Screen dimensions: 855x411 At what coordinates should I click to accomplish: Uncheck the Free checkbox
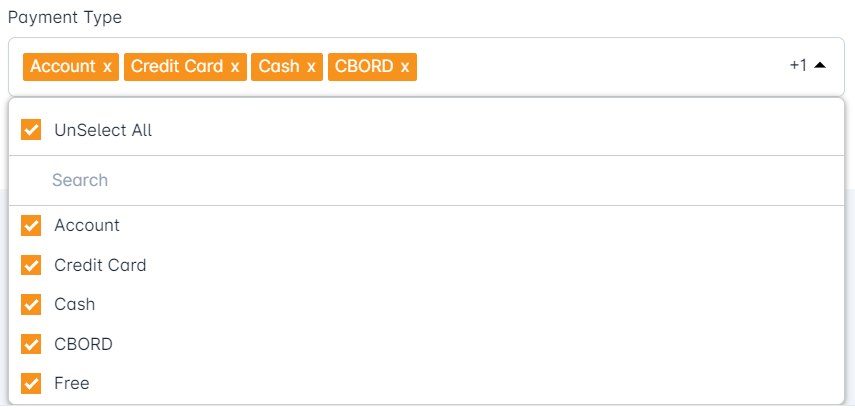(31, 383)
